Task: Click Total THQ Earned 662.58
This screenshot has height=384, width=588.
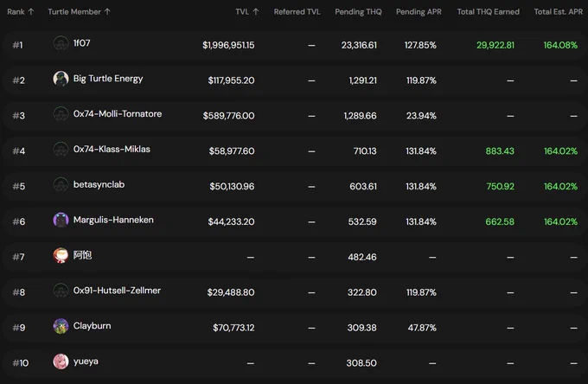Action: coord(500,221)
